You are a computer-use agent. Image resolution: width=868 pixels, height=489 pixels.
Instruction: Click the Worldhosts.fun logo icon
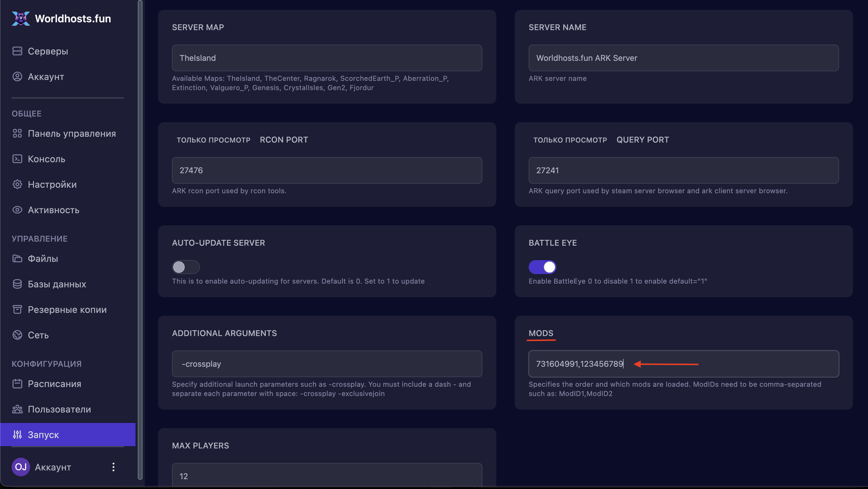[x=21, y=19]
